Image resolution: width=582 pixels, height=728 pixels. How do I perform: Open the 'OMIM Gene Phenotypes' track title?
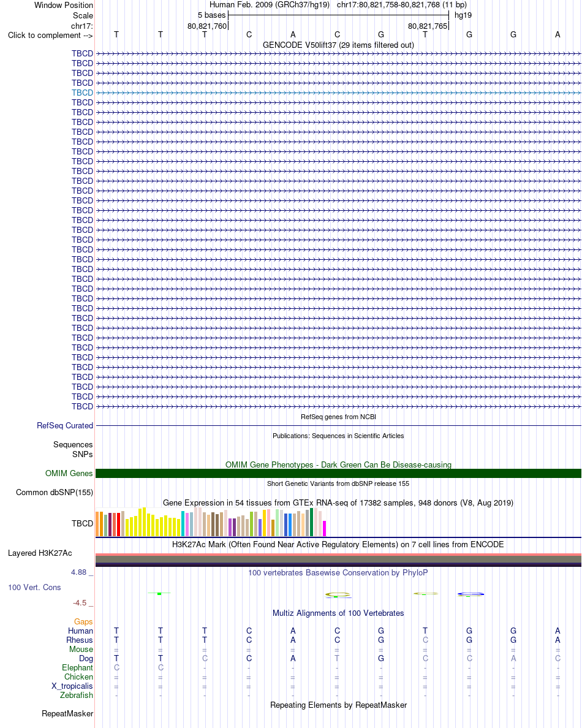click(x=338, y=464)
